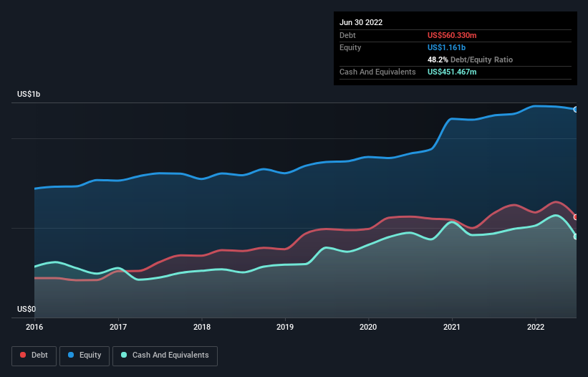Click the 48.2% Debt/Equity Ratio text
This screenshot has width=588, height=377.
point(470,59)
